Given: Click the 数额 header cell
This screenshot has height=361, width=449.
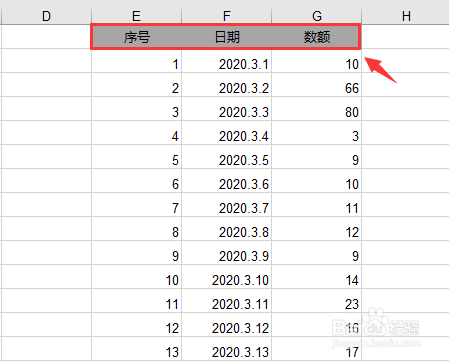Looking at the screenshot, I should [317, 37].
